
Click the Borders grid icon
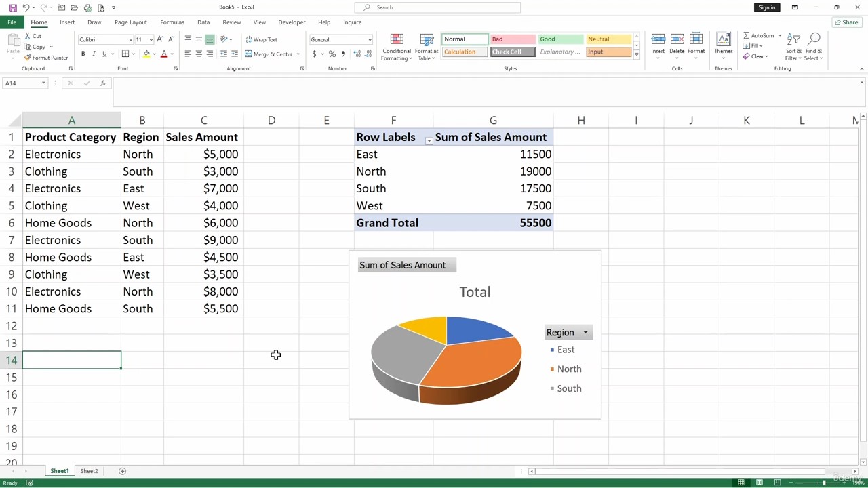pos(125,54)
